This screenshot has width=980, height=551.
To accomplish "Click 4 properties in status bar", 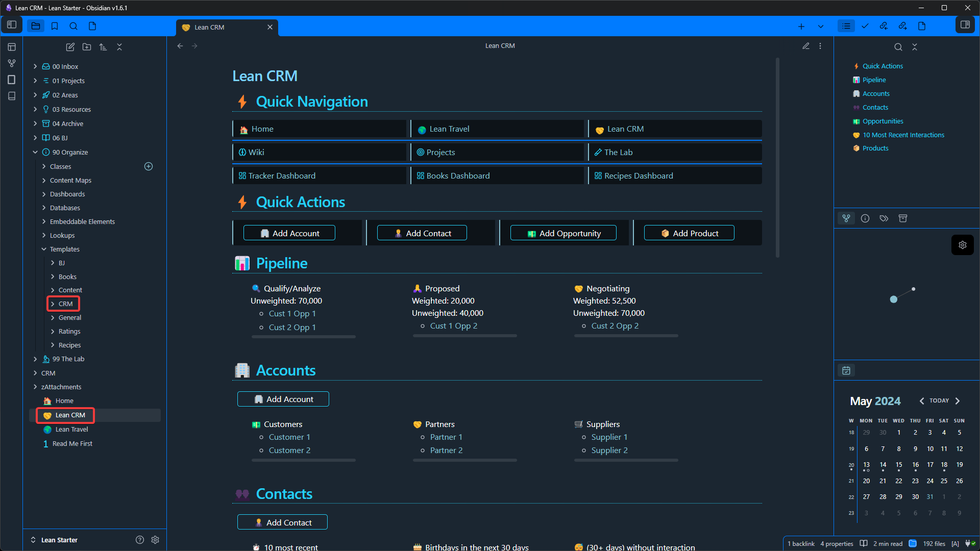I will (x=837, y=544).
